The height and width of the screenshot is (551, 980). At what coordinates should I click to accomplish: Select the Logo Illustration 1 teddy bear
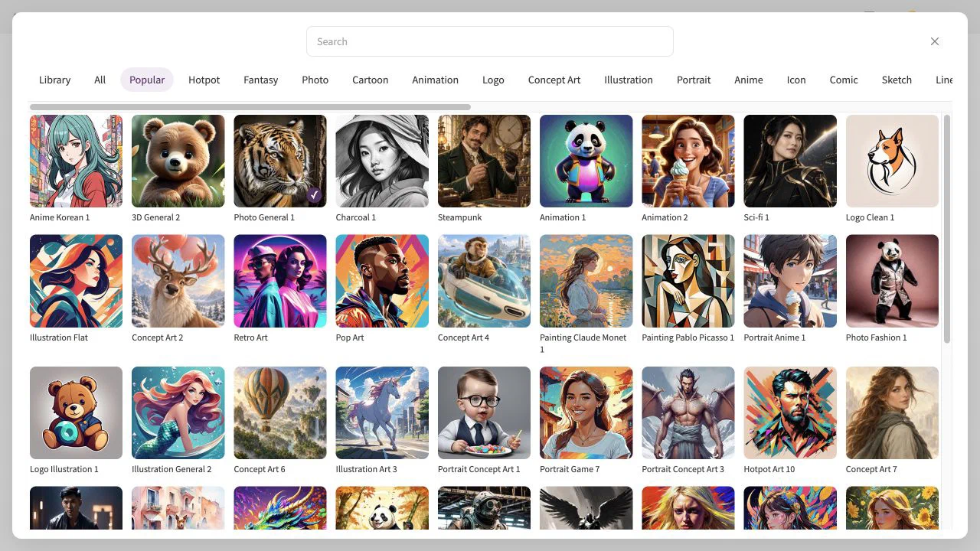click(76, 412)
